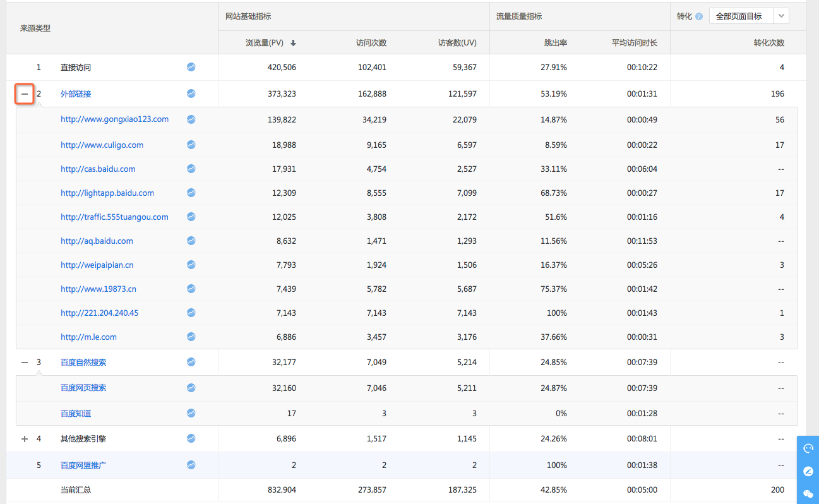Viewport: 819px width, 504px height.
Task: Show trend chart for 百度网盟推广
Action: 191,465
